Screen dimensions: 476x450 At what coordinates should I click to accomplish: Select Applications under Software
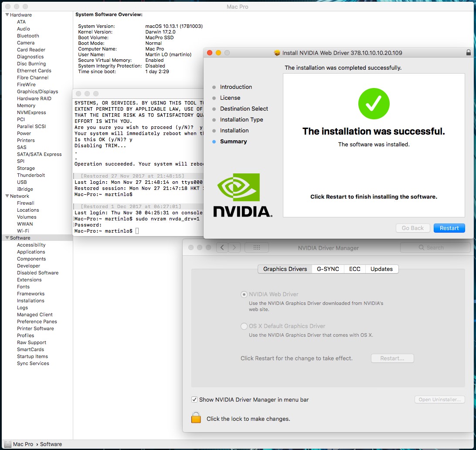[31, 252]
